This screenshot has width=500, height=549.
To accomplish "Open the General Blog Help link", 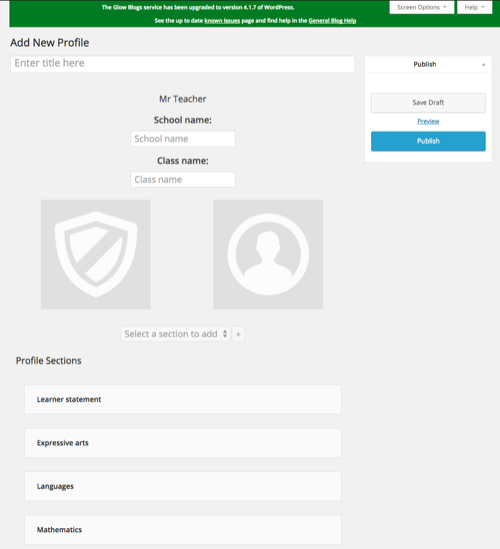I will pos(332,21).
